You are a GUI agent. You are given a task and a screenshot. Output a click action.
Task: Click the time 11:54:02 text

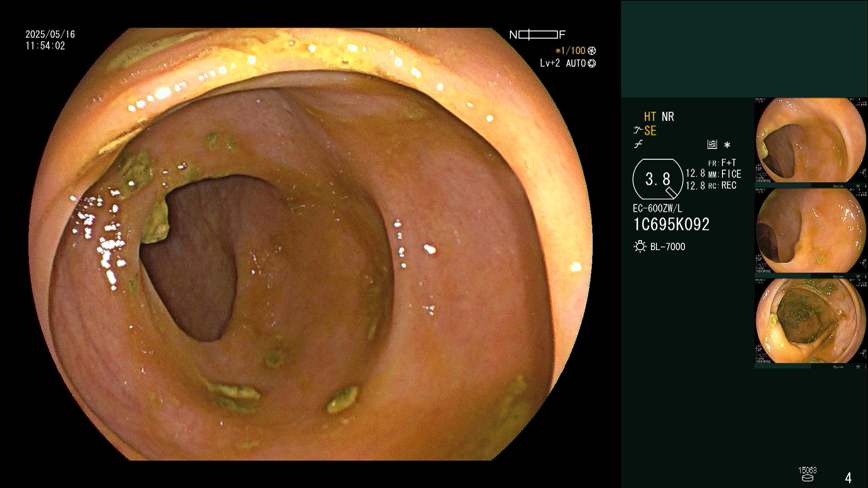[45, 46]
